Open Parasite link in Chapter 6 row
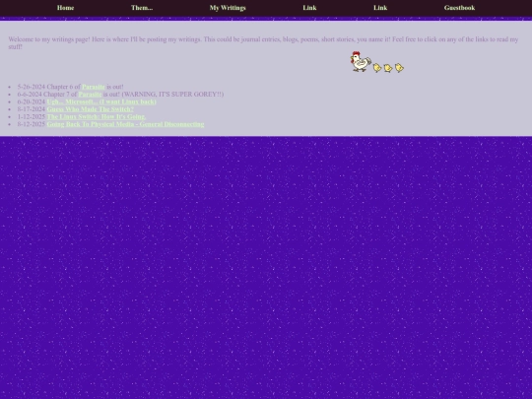 pos(94,87)
